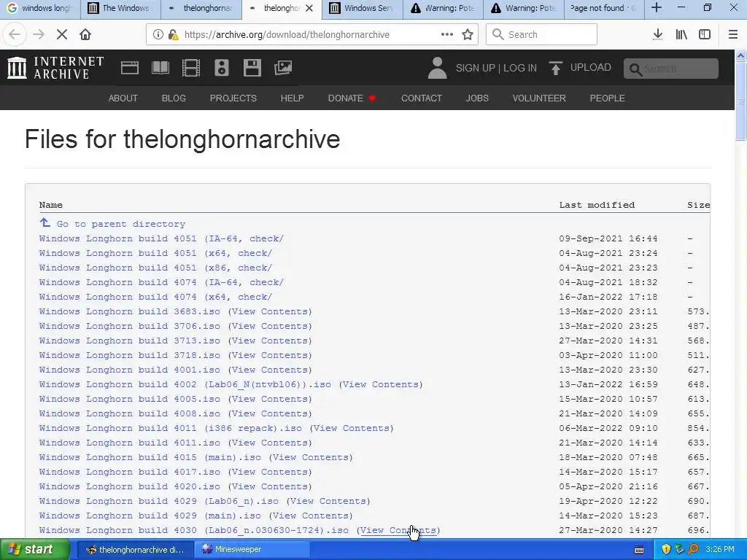Click the Firefox search input field
The height and width of the screenshot is (560, 747).
click(x=541, y=34)
